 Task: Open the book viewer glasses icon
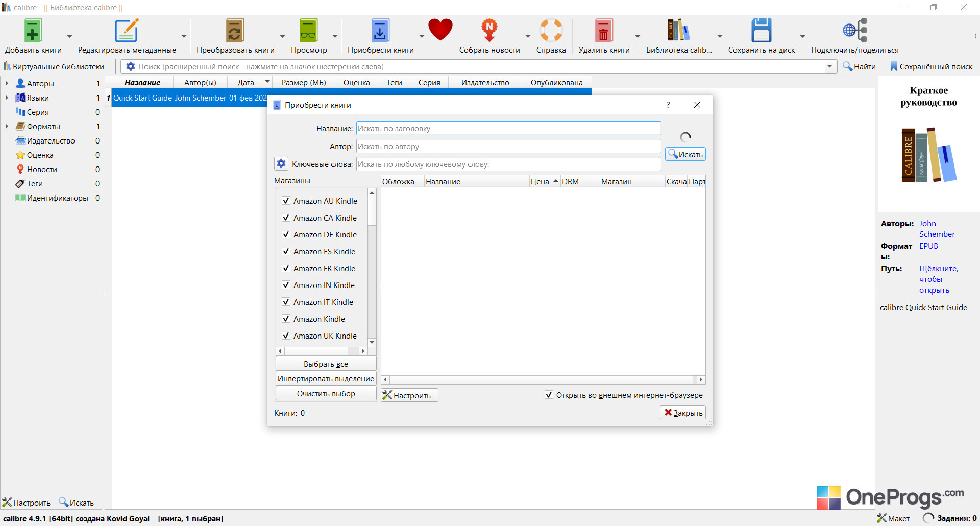tap(308, 31)
